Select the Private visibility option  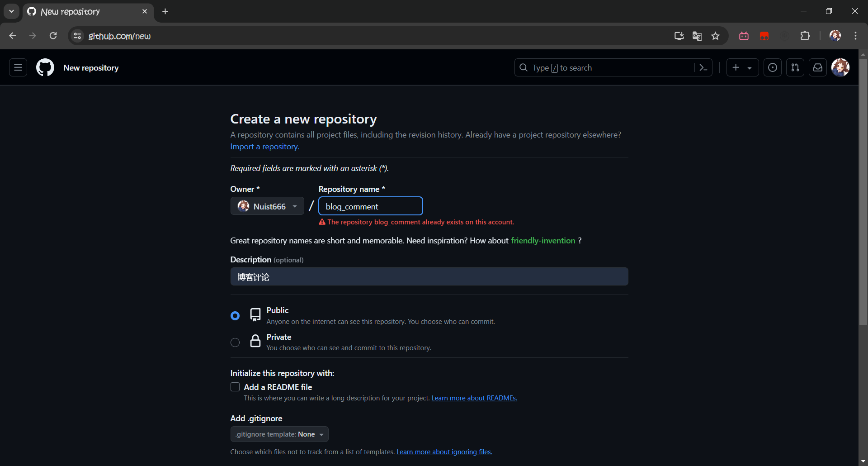(235, 342)
